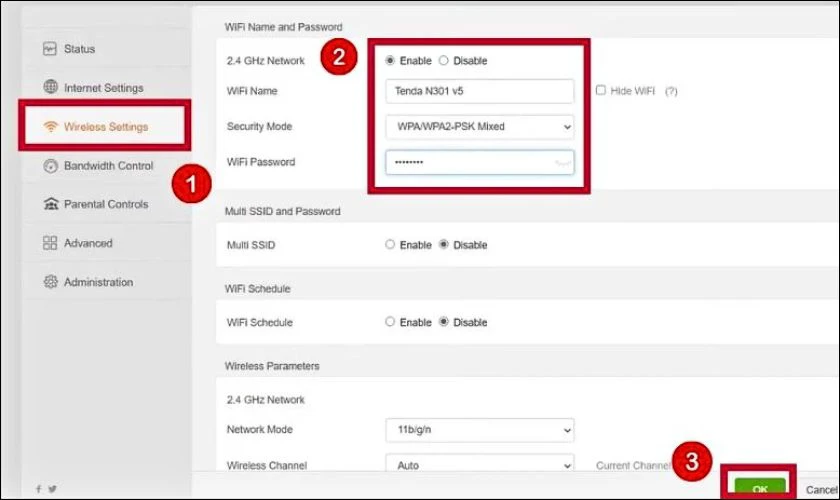
Task: Click the Administration gear icon
Action: click(50, 281)
